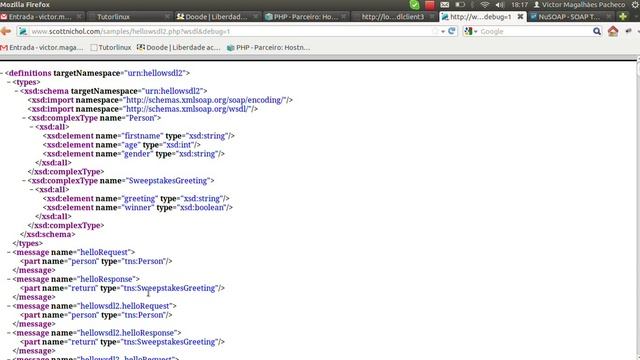Viewport: 640px width, 360px height.
Task: Collapse xsd:all under SweepstakesGreeting
Action: 31,190
